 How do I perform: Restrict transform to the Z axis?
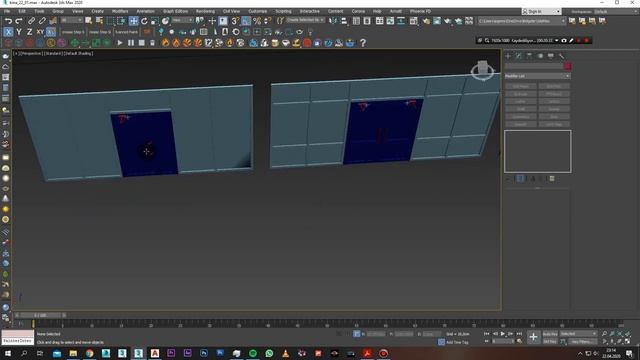pyautogui.click(x=29, y=31)
